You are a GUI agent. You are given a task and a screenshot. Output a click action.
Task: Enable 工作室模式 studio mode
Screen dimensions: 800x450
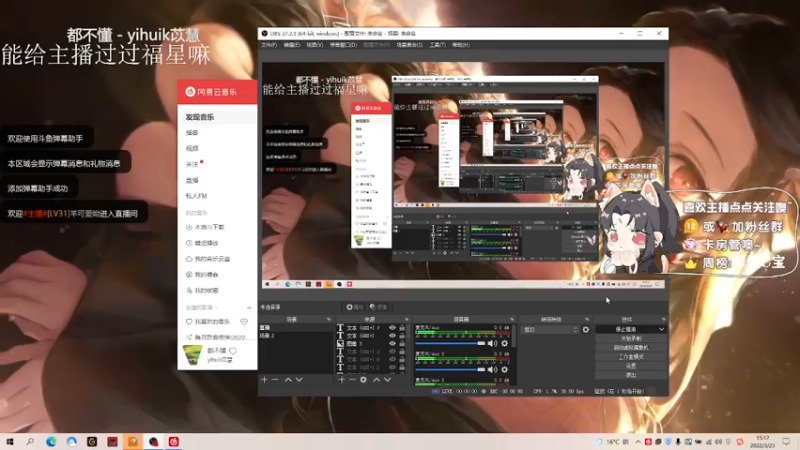click(x=631, y=357)
